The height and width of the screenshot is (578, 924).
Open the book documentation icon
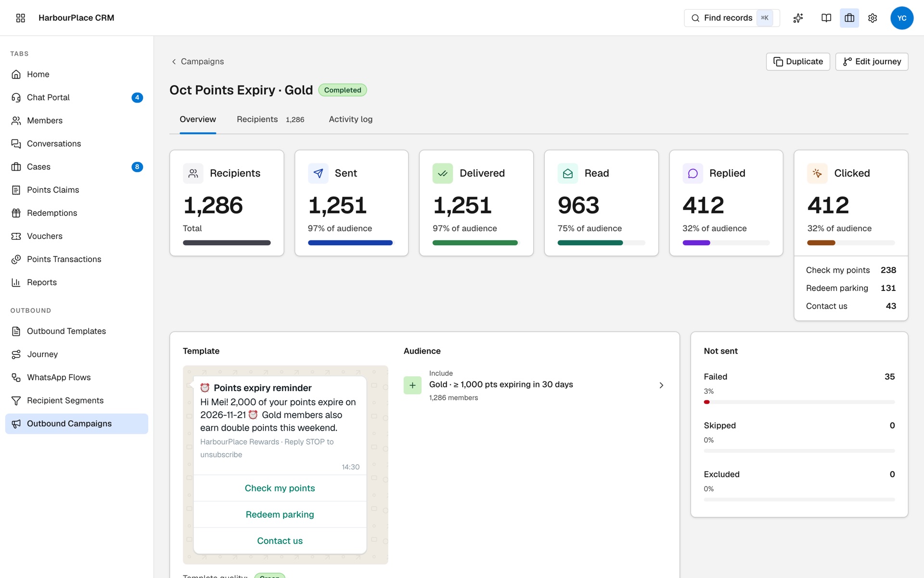point(826,18)
